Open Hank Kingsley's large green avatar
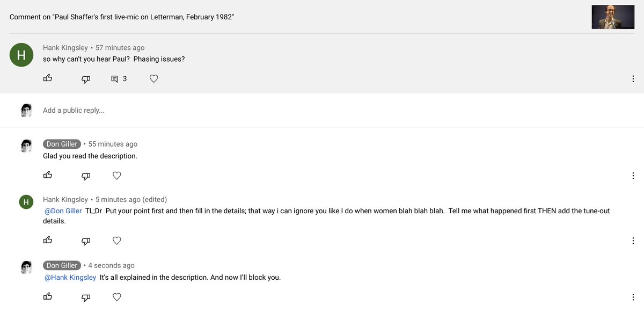Image resolution: width=644 pixels, height=312 pixels. [x=21, y=55]
